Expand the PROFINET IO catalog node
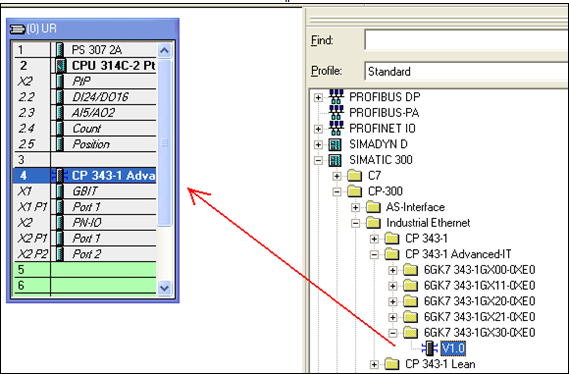Image resolution: width=569 pixels, height=374 pixels. (x=318, y=129)
